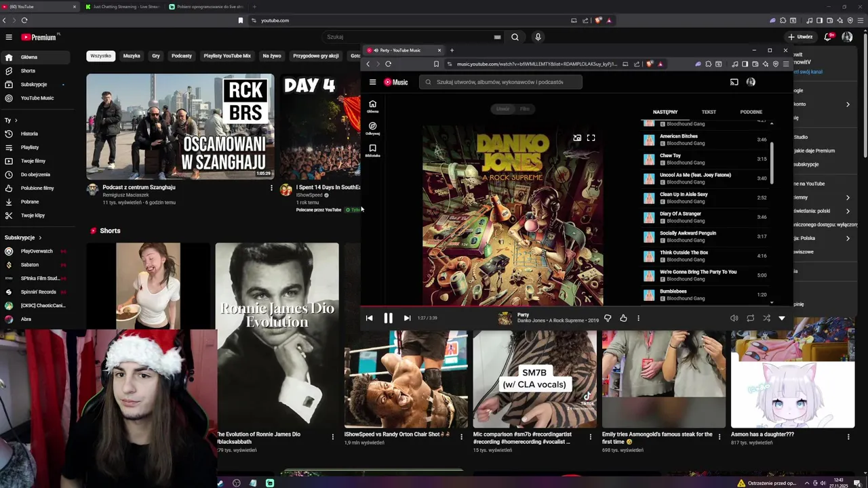Like the song Party with thumbs up
Image resolution: width=868 pixels, height=488 pixels.
[x=623, y=318]
